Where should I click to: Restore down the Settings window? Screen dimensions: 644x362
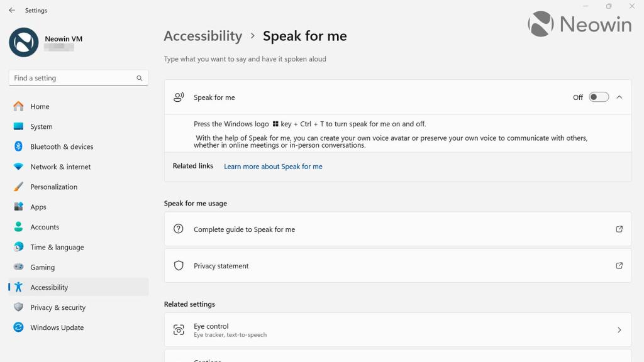click(609, 6)
